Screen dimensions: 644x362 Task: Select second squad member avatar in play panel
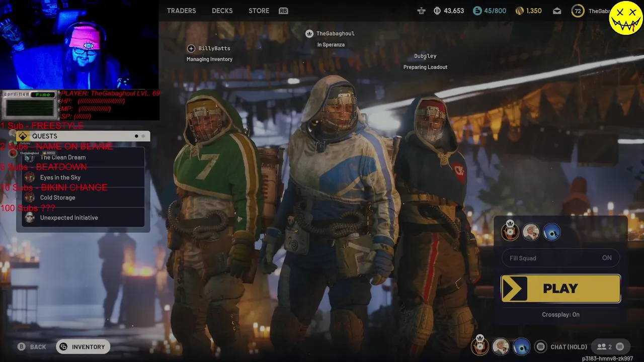pyautogui.click(x=531, y=232)
